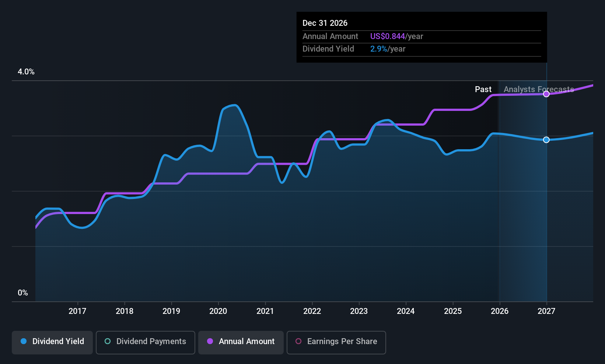Click the Annual Amount line step at 2024
Image resolution: width=605 pixels, height=364 pixels.
pyautogui.click(x=406, y=124)
